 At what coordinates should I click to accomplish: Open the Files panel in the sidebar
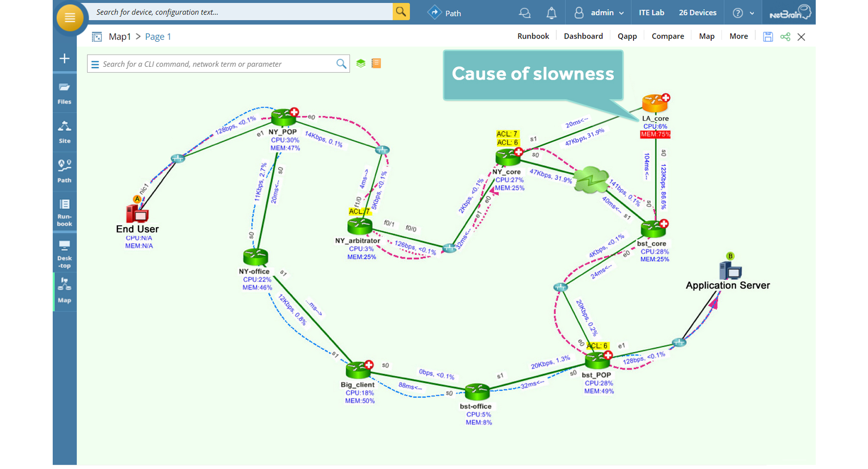(65, 93)
